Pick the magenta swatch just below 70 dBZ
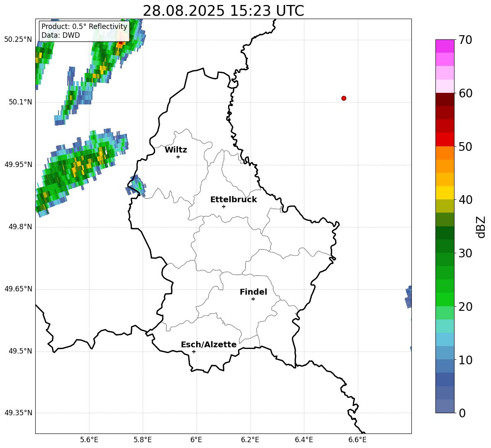This screenshot has height=448, width=491. [445, 46]
